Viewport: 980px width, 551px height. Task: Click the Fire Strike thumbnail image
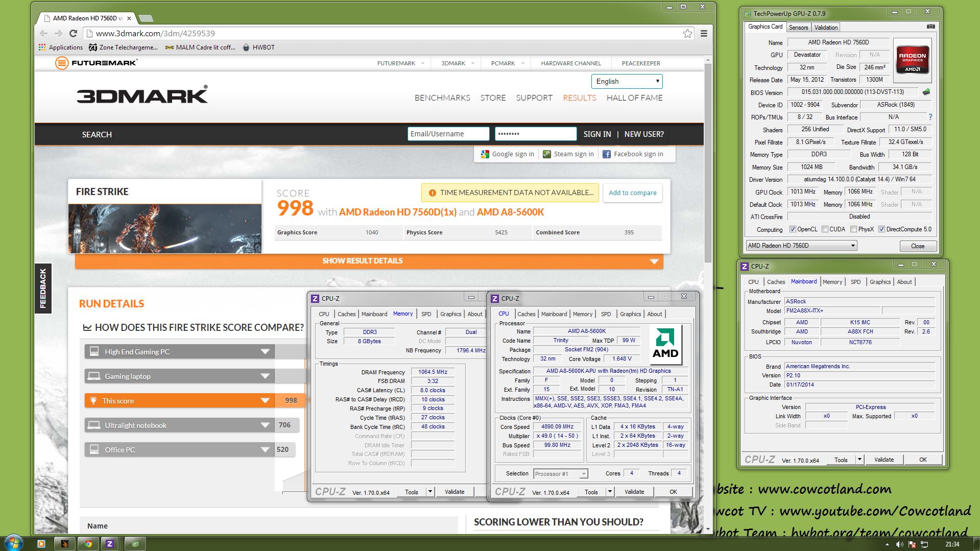click(x=164, y=228)
